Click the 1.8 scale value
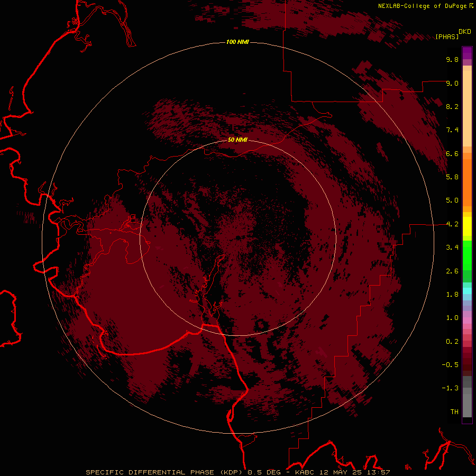 coord(452,295)
